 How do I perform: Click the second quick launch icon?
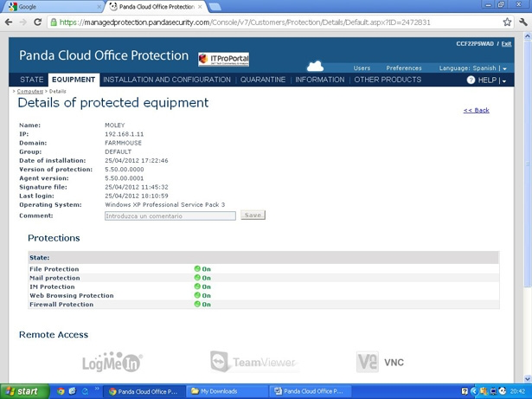tap(73, 391)
